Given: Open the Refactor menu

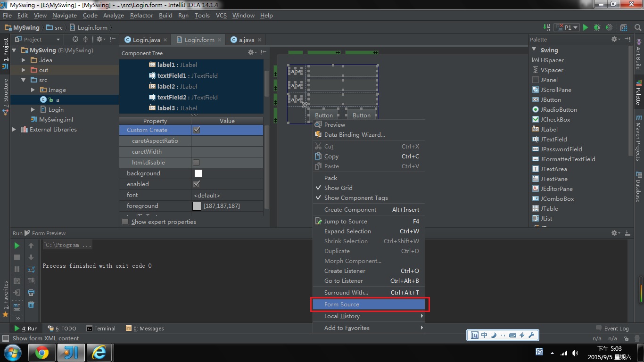Looking at the screenshot, I should (x=141, y=16).
